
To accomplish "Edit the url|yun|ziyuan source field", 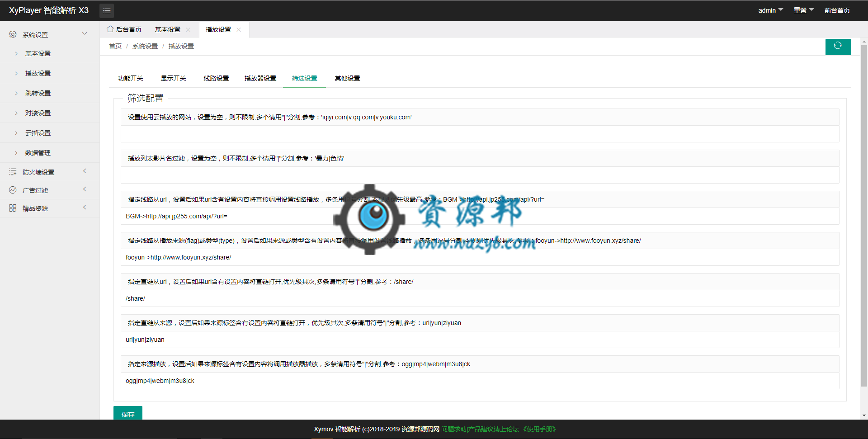I will tap(480, 340).
